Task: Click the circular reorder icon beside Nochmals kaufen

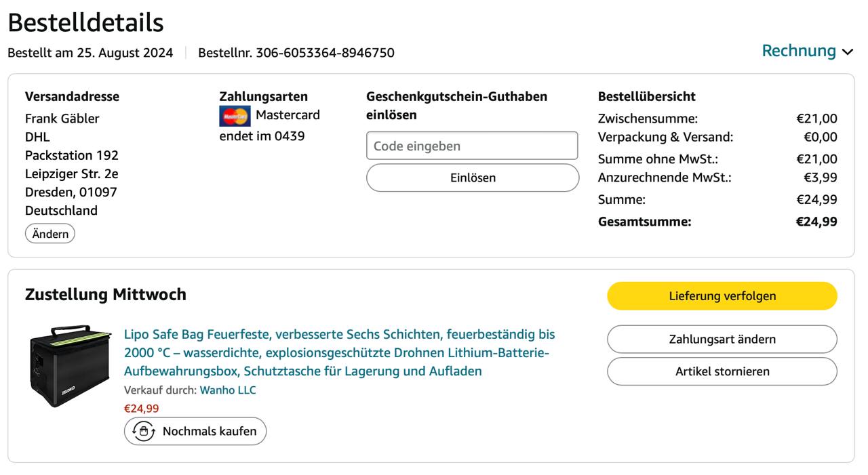Action: 143,431
